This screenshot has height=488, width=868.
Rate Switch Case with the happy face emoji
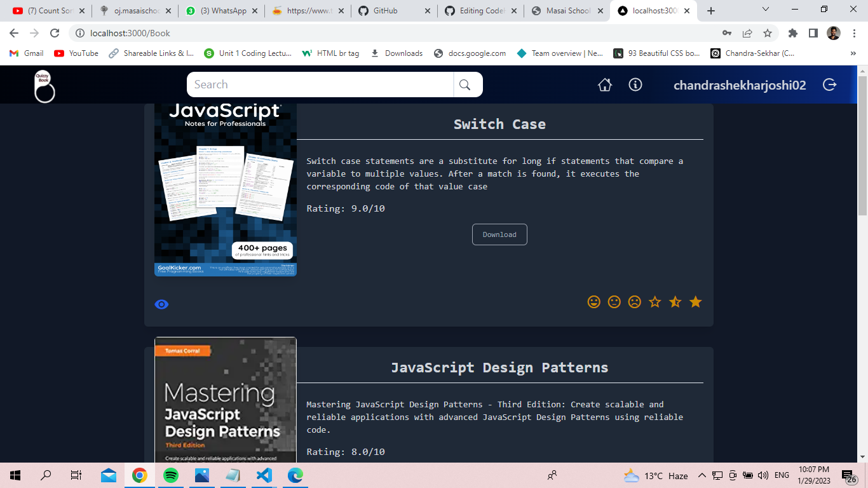tap(593, 302)
